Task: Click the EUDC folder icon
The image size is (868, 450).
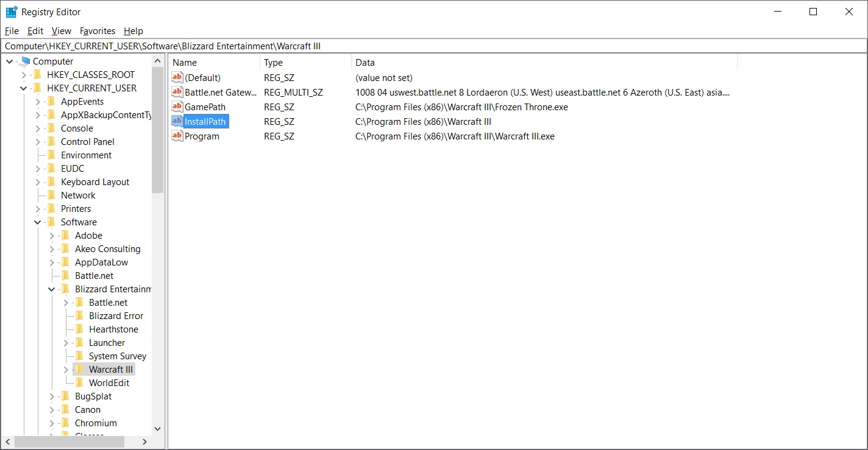Action: point(52,168)
